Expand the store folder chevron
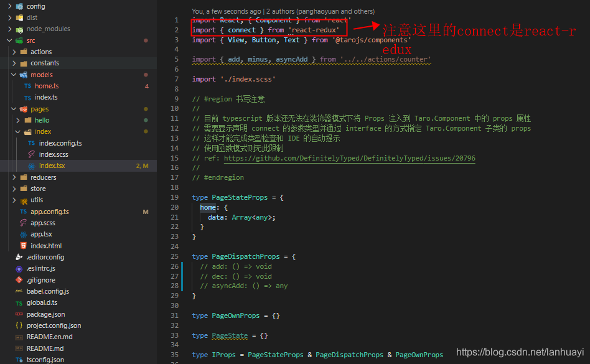The width and height of the screenshot is (590, 364). (x=14, y=189)
